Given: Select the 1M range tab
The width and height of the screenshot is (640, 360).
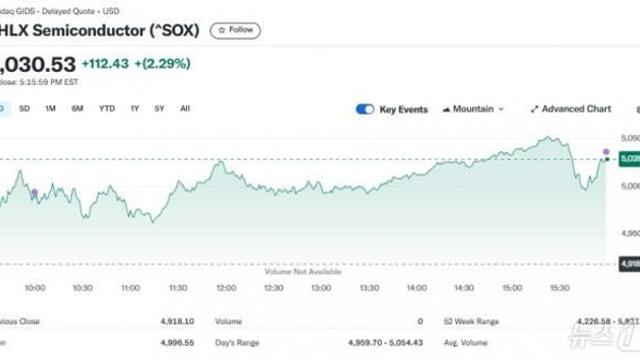Looking at the screenshot, I should [50, 109].
